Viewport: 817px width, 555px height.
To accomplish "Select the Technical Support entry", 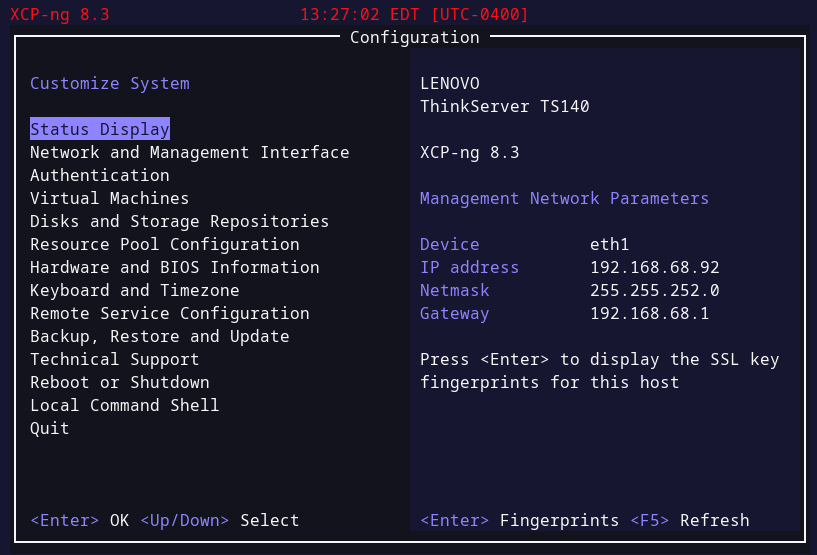I will pyautogui.click(x=115, y=359).
